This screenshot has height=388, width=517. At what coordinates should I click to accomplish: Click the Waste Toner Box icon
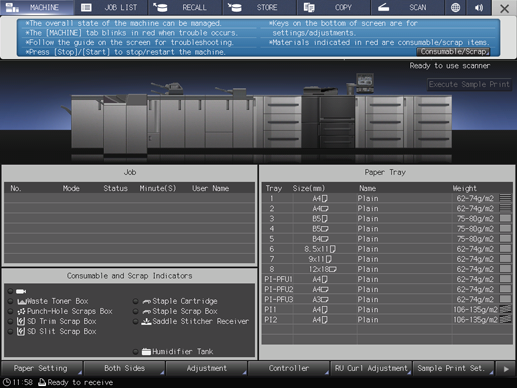coord(22,301)
